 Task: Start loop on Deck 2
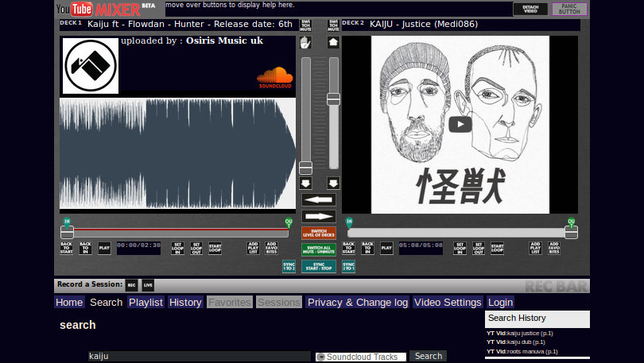[497, 248]
